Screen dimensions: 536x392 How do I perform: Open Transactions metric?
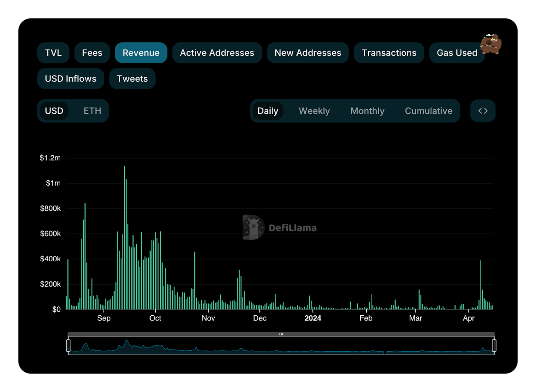pyautogui.click(x=389, y=53)
